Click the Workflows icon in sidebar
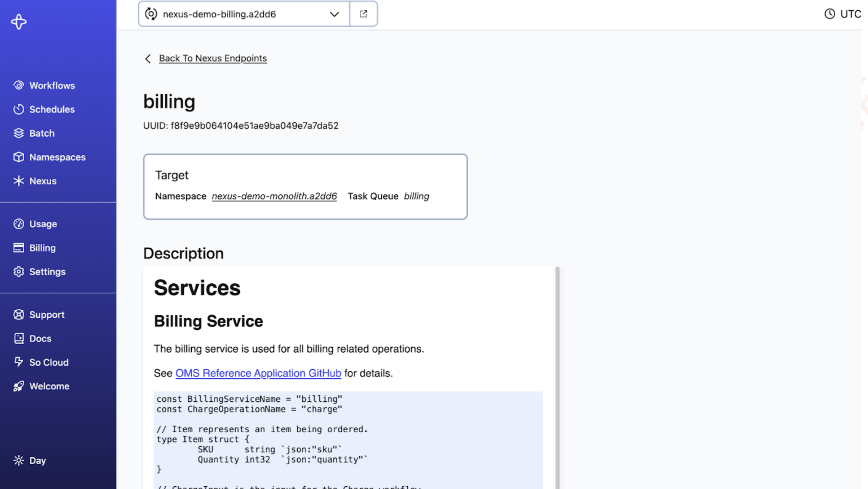Viewport: 868px width, 489px height. click(19, 85)
